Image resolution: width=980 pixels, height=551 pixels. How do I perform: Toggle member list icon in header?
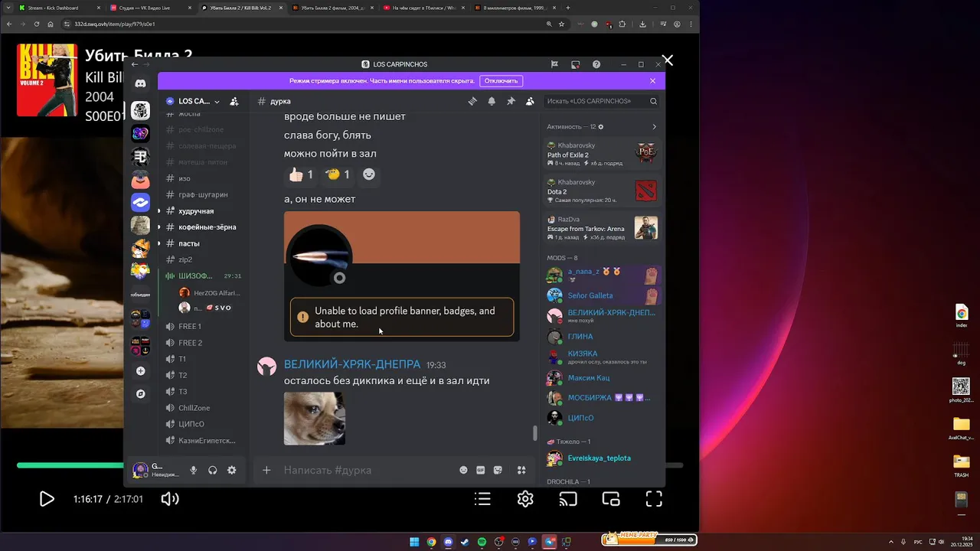click(530, 101)
